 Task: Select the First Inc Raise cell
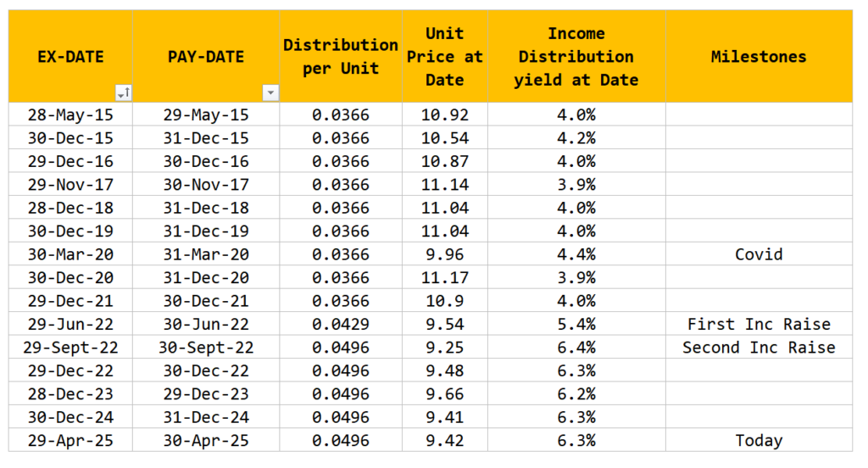click(758, 324)
